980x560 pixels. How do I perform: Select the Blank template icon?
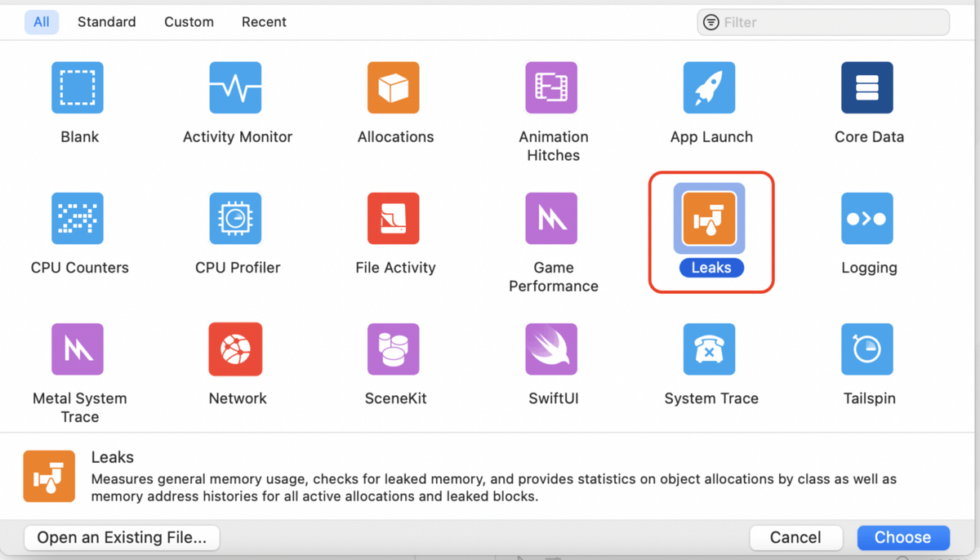pos(78,87)
